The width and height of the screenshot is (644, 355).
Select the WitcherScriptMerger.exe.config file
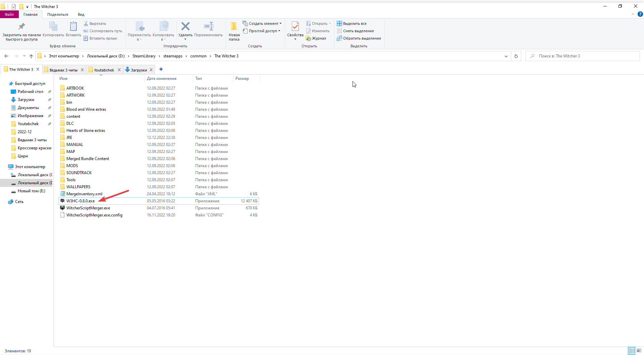[x=94, y=215]
